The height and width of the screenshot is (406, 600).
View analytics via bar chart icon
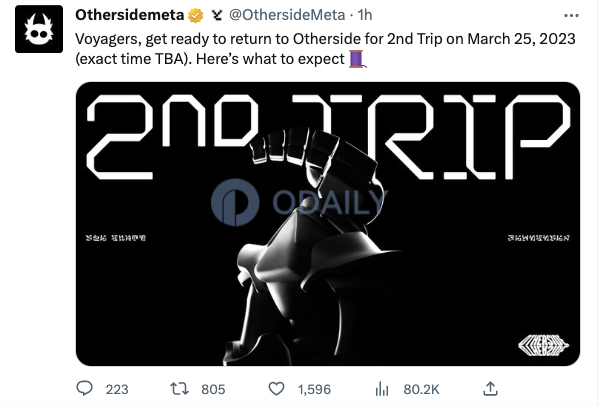(x=382, y=389)
